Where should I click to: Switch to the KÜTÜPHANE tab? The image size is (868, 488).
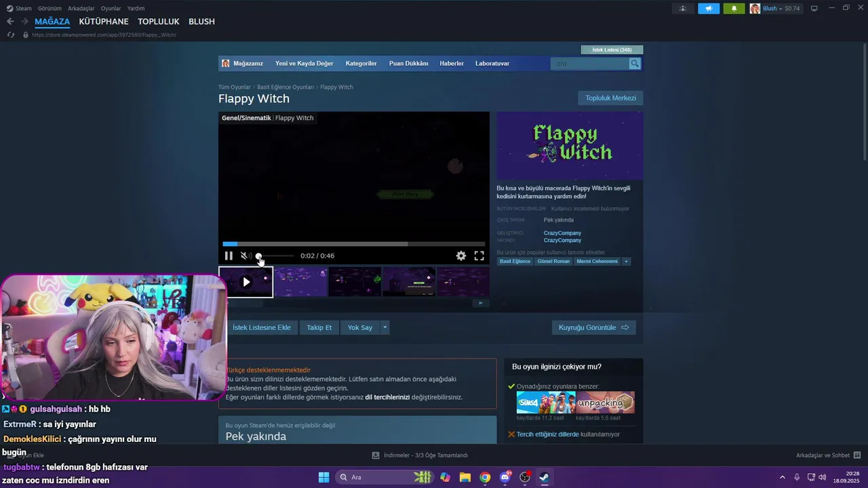pyautogui.click(x=104, y=22)
